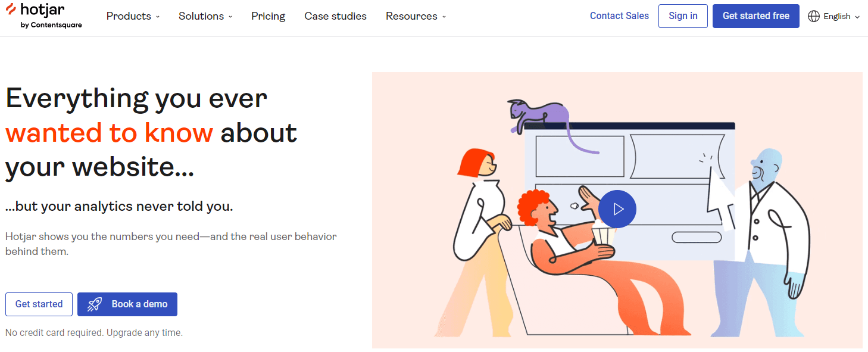Viewport: 868px width, 352px height.
Task: Click '...but your analytics never told you.' subheading
Action: point(119,207)
